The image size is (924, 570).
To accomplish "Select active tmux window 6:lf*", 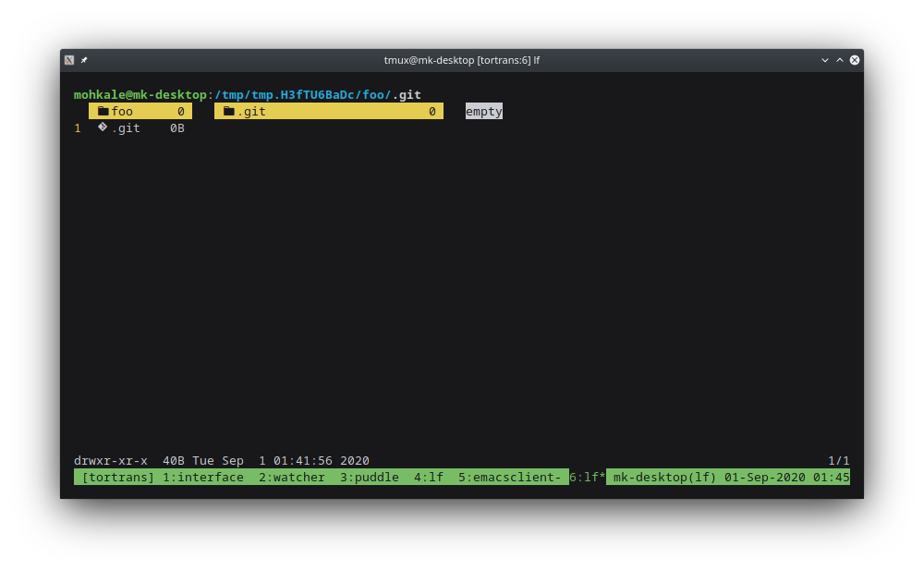I will click(x=588, y=477).
